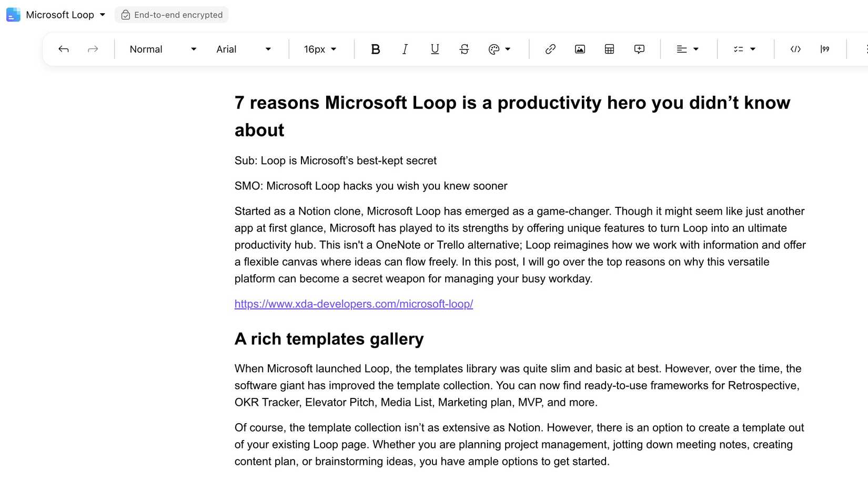
Task: Toggle strikethrough formatting
Action: coord(464,49)
